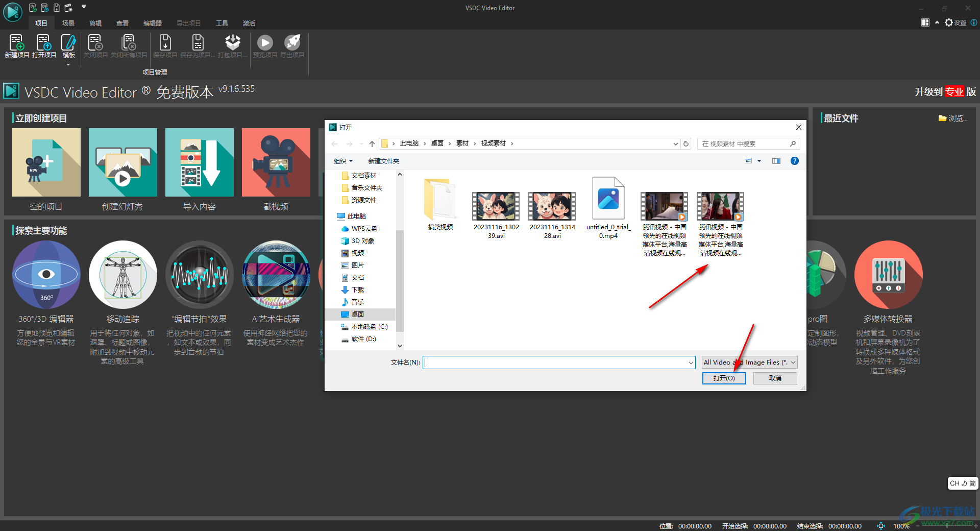Select the WPS云盘 tree item
This screenshot has width=980, height=531.
[359, 229]
